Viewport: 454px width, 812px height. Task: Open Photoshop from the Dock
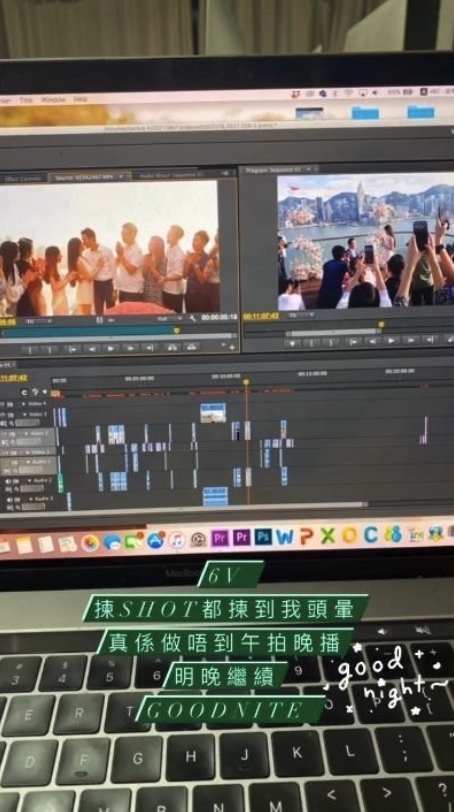(x=263, y=536)
